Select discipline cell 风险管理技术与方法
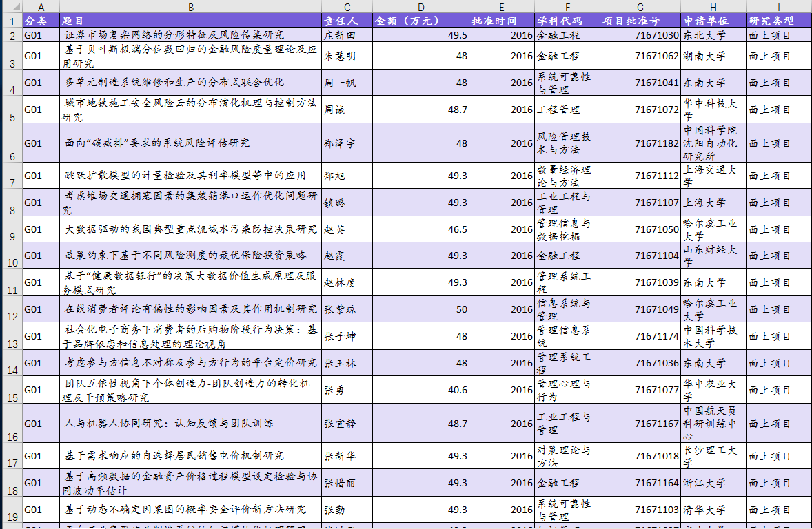 567,143
